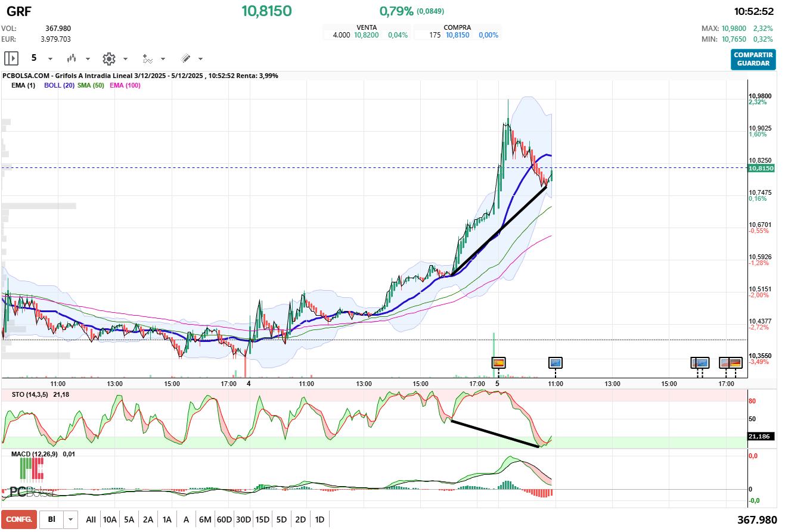Switch to the 1D time range
The image size is (785, 532).
(x=319, y=519)
